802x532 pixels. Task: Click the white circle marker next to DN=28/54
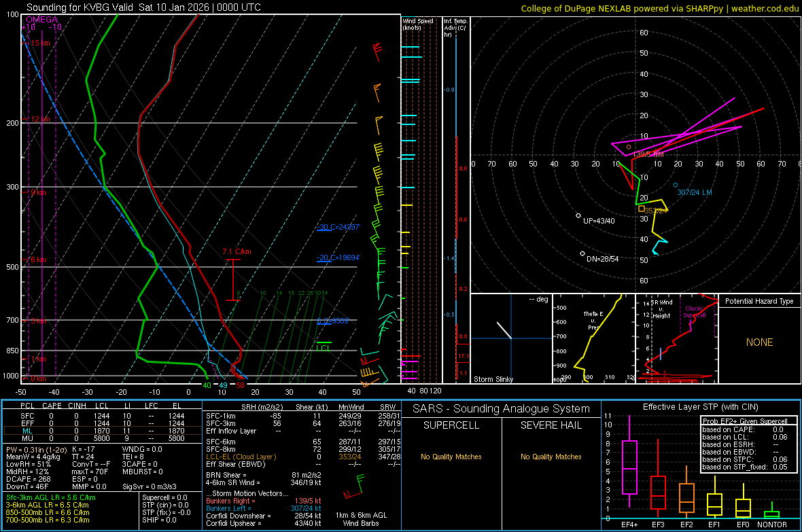582,253
